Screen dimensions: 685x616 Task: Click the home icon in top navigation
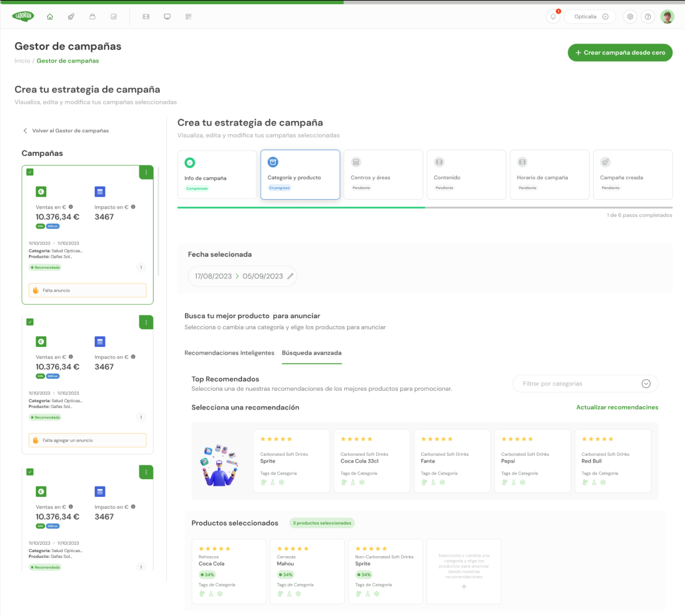coord(50,17)
